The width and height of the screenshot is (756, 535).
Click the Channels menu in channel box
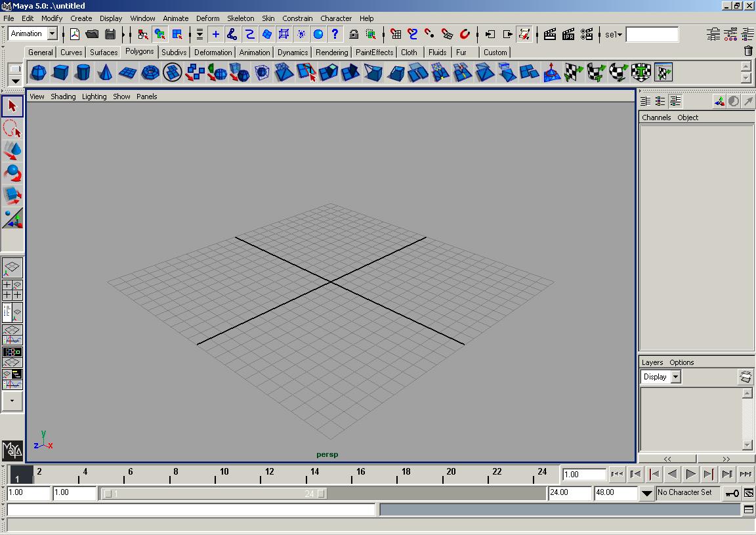tap(656, 118)
